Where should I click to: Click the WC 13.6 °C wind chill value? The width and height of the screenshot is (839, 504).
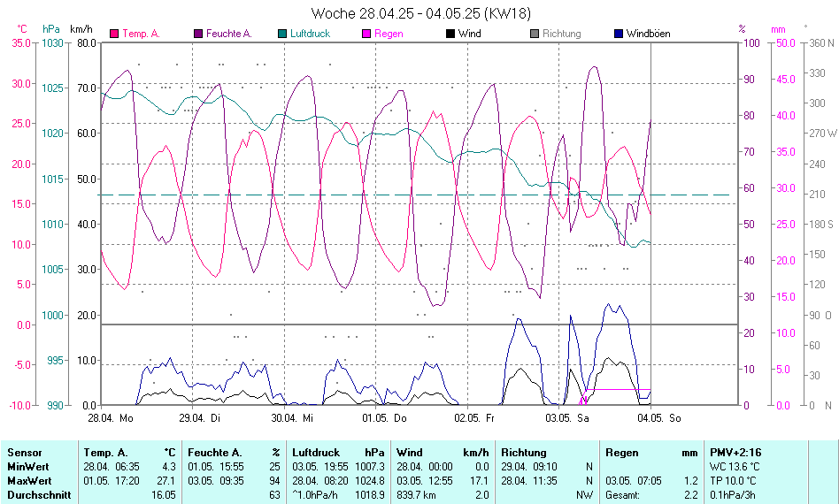point(735,467)
